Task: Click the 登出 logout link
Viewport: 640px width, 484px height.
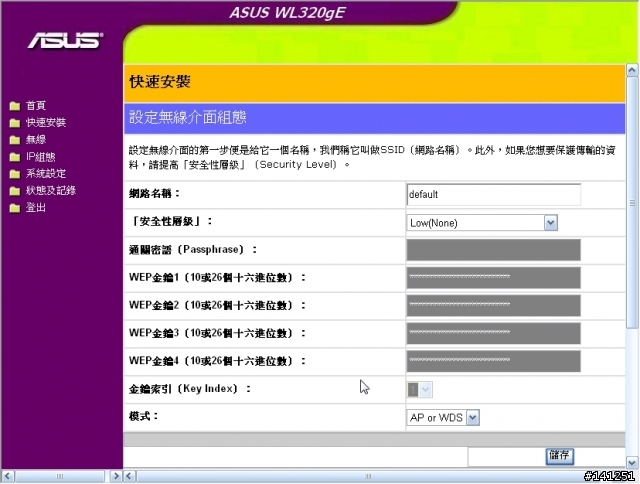Action: coord(36,208)
